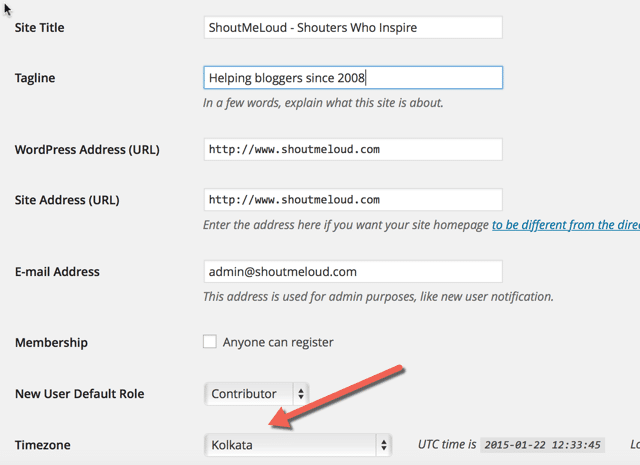Click the UTC time value
The height and width of the screenshot is (465, 640).
539,445
